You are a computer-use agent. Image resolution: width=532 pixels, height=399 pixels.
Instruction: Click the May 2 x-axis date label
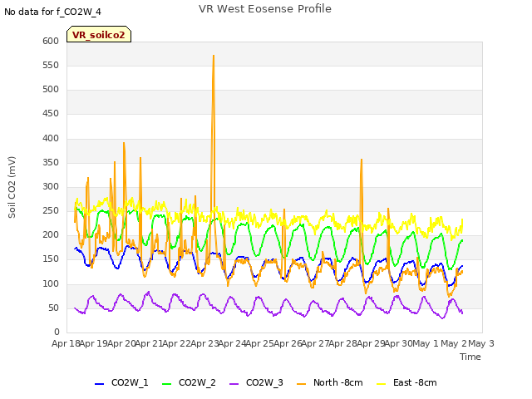(x=454, y=343)
